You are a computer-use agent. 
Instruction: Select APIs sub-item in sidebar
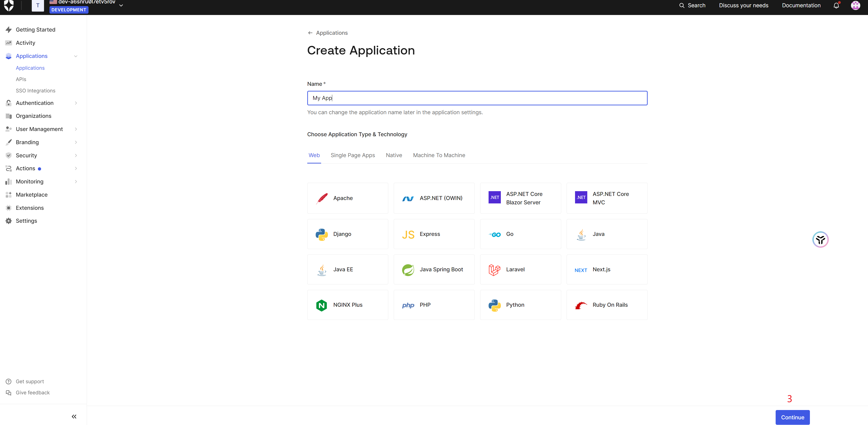click(21, 79)
